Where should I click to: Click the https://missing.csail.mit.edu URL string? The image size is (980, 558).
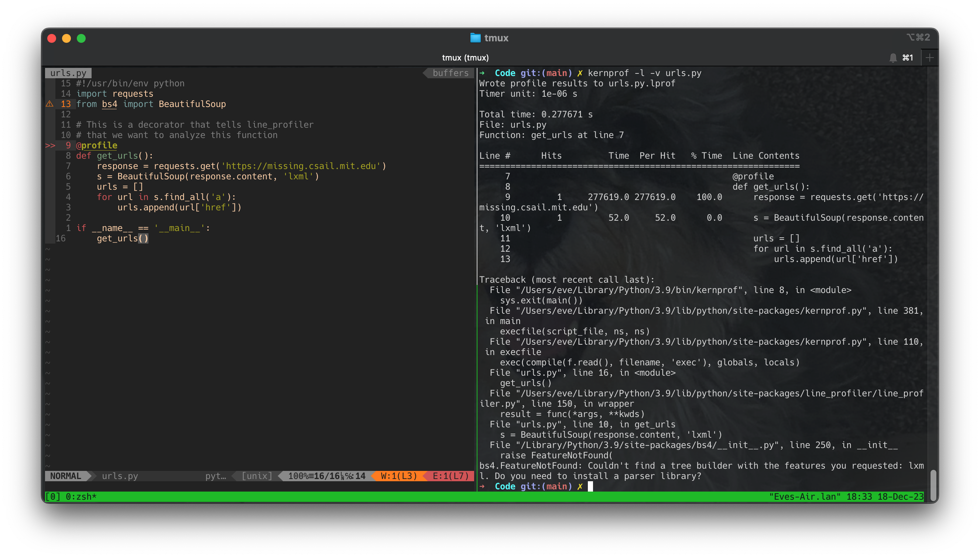(302, 166)
